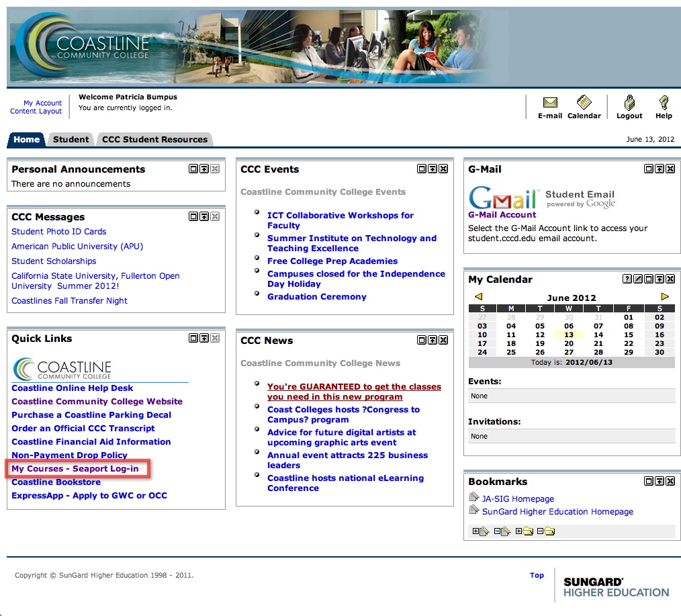This screenshot has height=616, width=681.
Task: Open the Calendar icon in header
Action: 584,102
